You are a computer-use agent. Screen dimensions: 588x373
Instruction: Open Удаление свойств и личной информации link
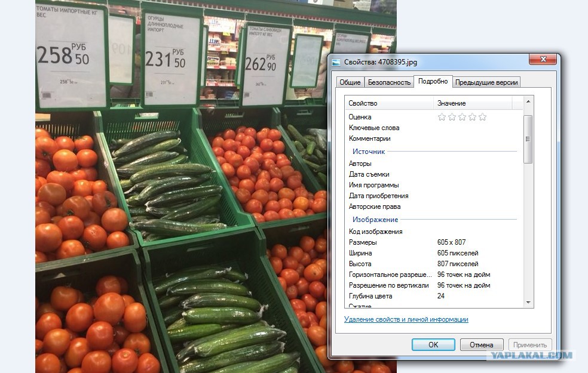point(406,319)
